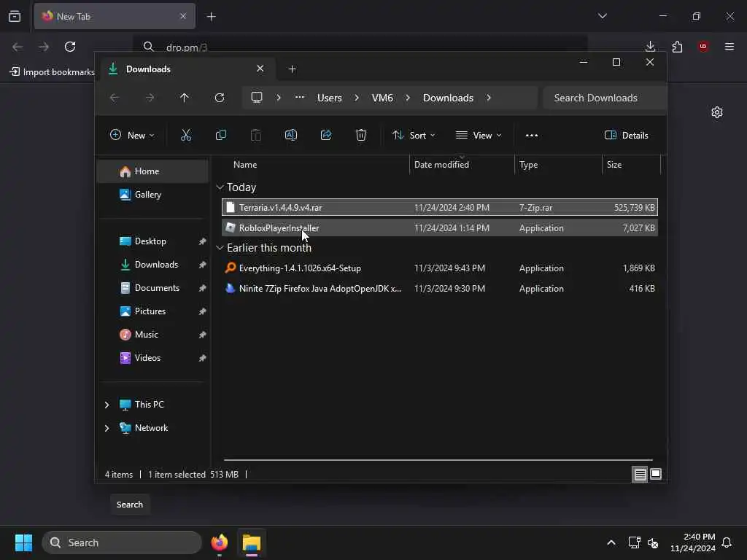Open the Firefox hamburger menu

(729, 46)
